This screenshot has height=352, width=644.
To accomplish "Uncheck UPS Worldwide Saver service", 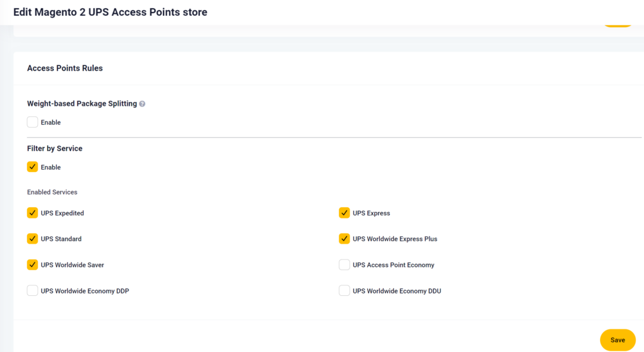I will pos(33,265).
